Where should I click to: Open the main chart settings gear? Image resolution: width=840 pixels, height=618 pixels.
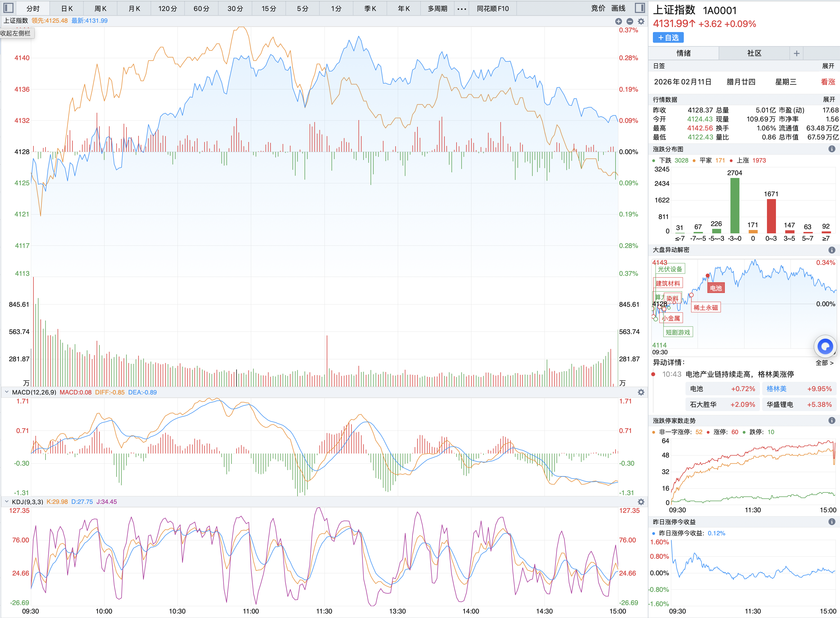click(x=641, y=21)
